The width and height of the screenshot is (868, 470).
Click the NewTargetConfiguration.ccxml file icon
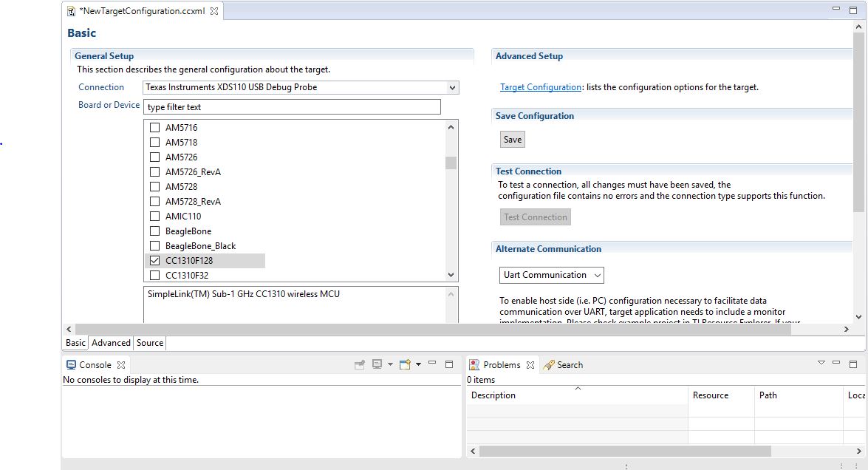(x=71, y=11)
